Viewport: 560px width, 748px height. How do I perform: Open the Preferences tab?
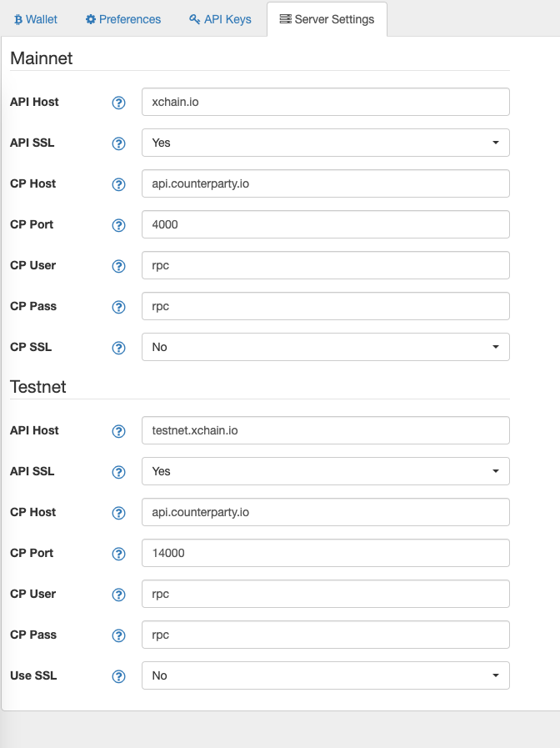(123, 19)
